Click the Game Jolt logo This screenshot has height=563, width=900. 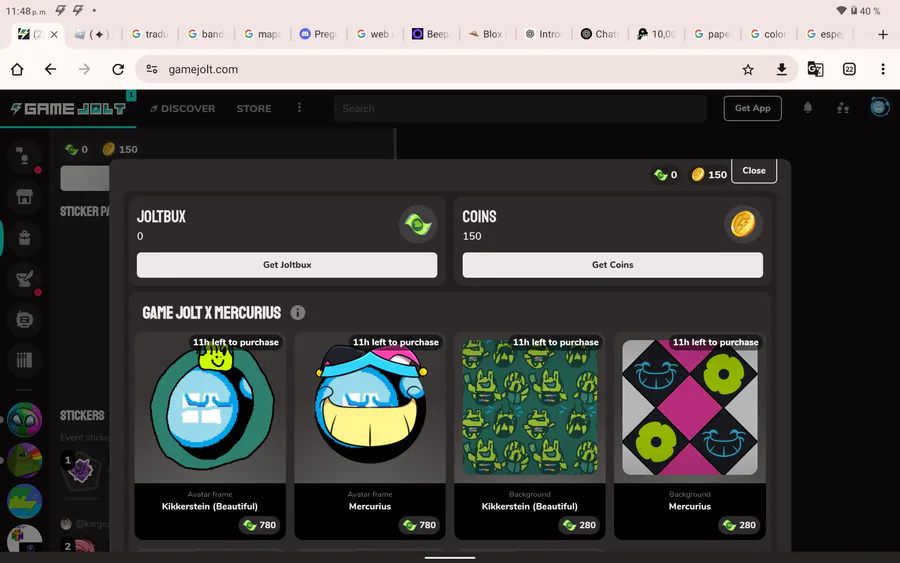(68, 108)
